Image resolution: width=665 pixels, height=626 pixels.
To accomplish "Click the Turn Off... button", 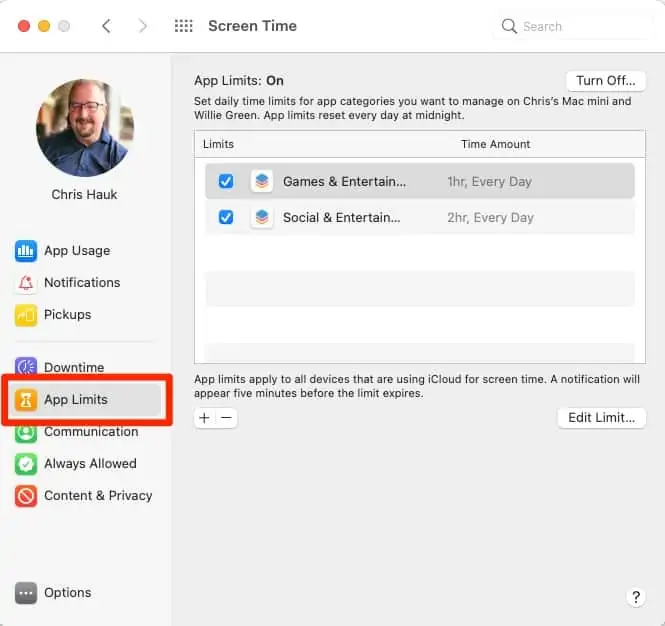I will click(606, 81).
